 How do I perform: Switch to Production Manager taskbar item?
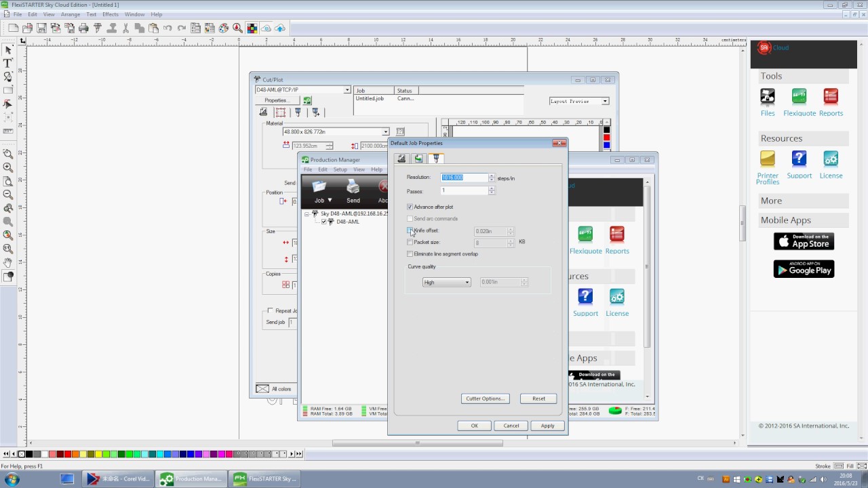point(191,479)
